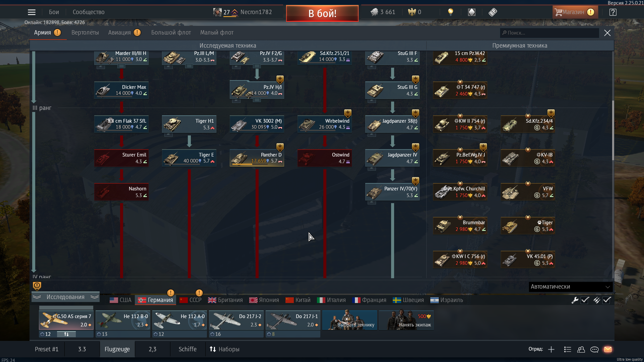Click the crew swap arrows under G.50
This screenshot has height=362, width=644.
(66, 334)
